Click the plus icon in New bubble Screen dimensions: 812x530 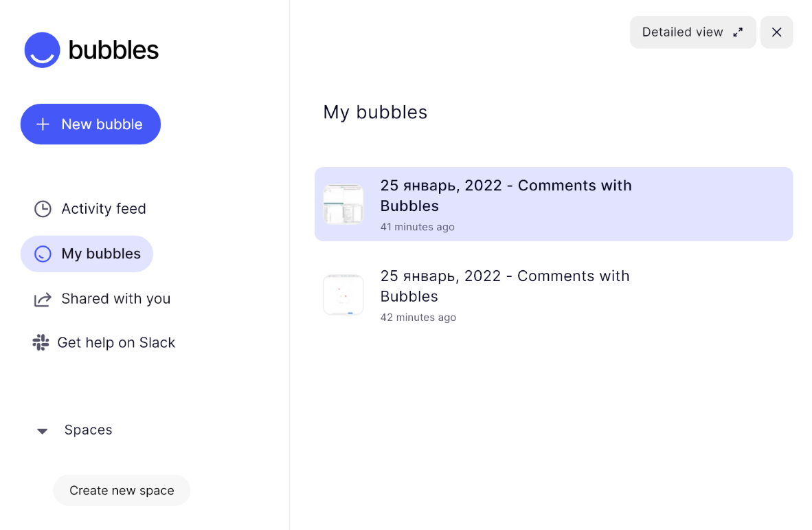click(x=43, y=124)
